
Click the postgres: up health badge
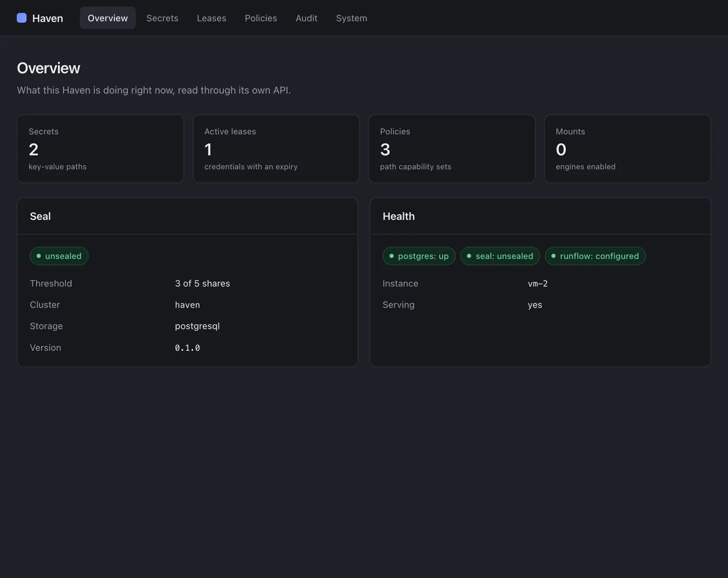pos(419,256)
